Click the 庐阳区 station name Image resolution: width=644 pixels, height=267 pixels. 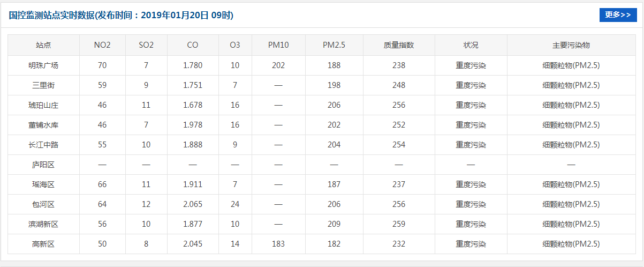pos(43,165)
